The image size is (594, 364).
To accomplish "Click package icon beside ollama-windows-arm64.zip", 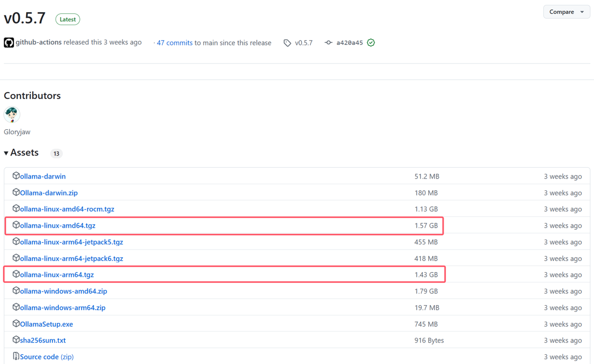I will [x=16, y=307].
